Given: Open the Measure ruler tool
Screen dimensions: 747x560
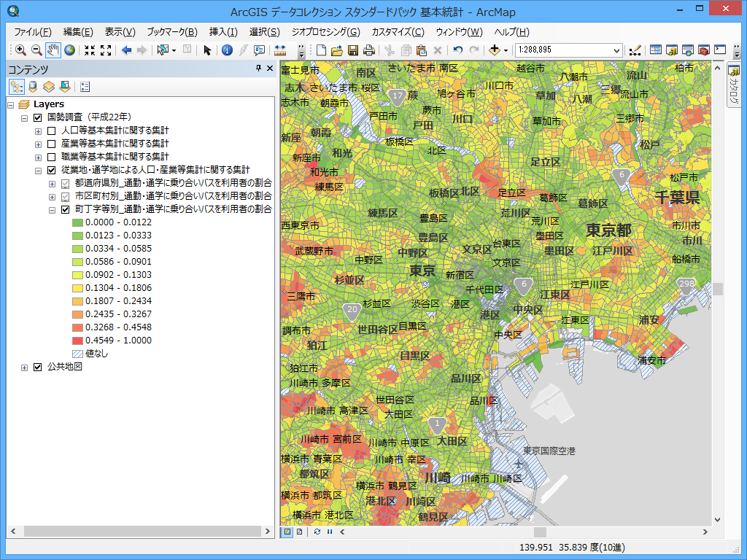Looking at the screenshot, I should 279,50.
